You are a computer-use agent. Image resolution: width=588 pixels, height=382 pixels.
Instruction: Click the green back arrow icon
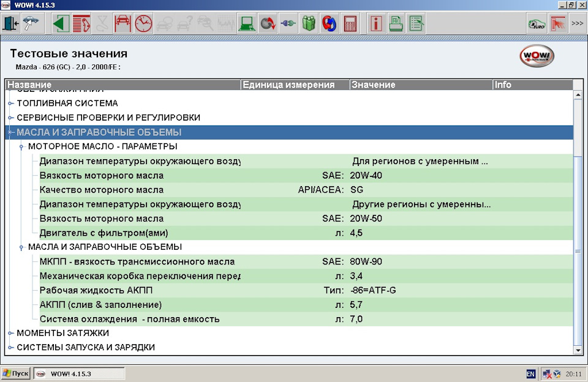pyautogui.click(x=61, y=24)
